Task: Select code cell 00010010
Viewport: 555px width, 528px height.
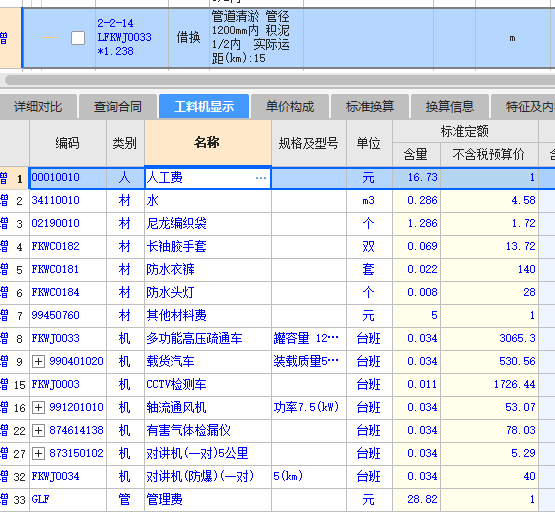Action: [x=68, y=178]
